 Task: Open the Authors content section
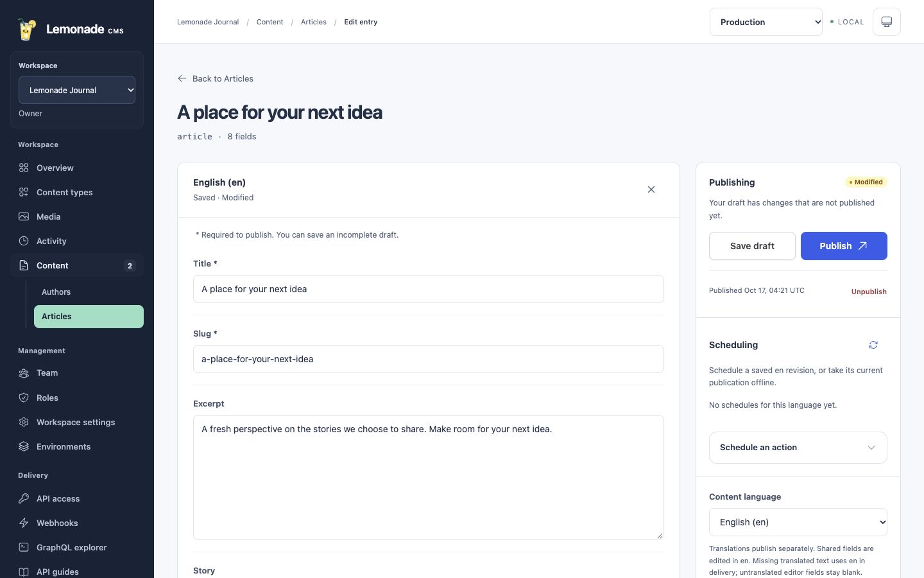point(89,292)
